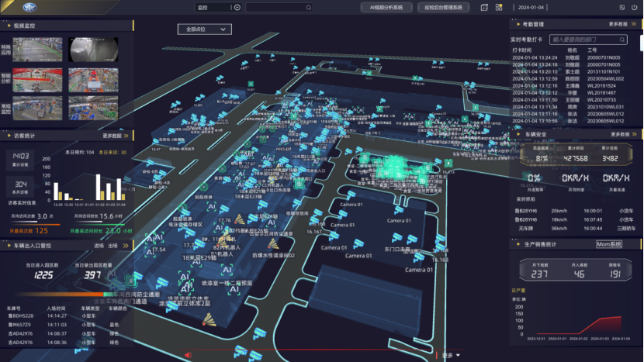Click the window icon left of the grid icon
The image size is (644, 362).
coord(483,7)
